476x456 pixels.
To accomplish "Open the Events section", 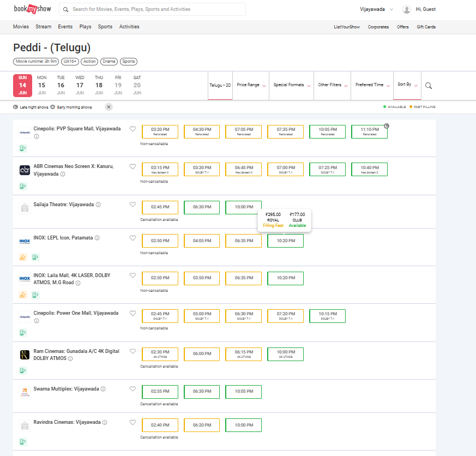I will 65,27.
